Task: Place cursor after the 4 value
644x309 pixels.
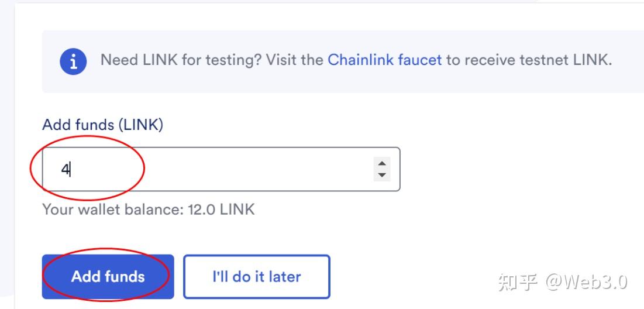Action: pyautogui.click(x=70, y=169)
